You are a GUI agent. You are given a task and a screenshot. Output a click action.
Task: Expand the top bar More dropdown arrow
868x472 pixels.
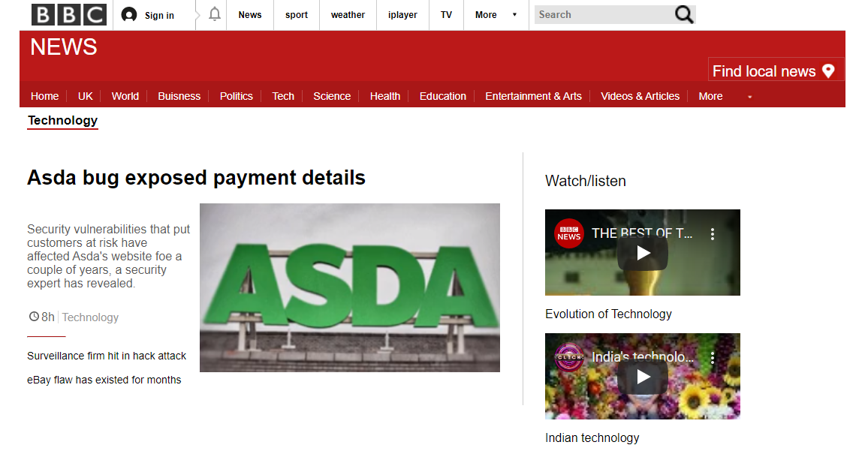514,15
